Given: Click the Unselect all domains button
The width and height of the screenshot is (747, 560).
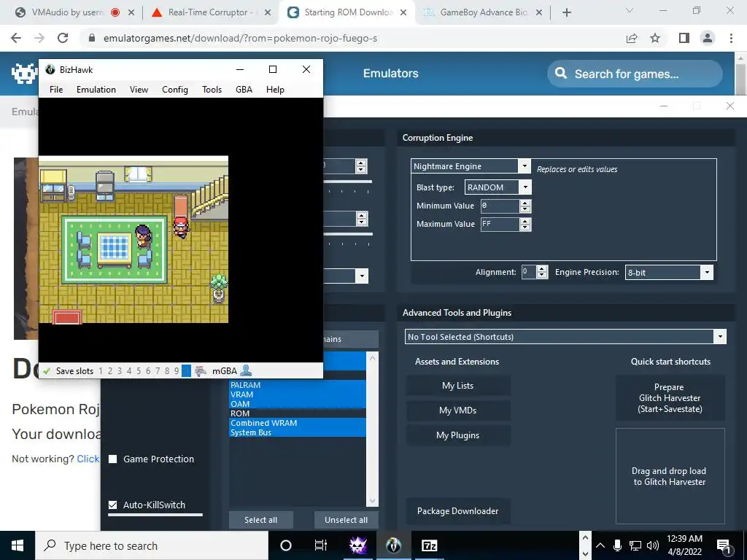Looking at the screenshot, I should [347, 520].
